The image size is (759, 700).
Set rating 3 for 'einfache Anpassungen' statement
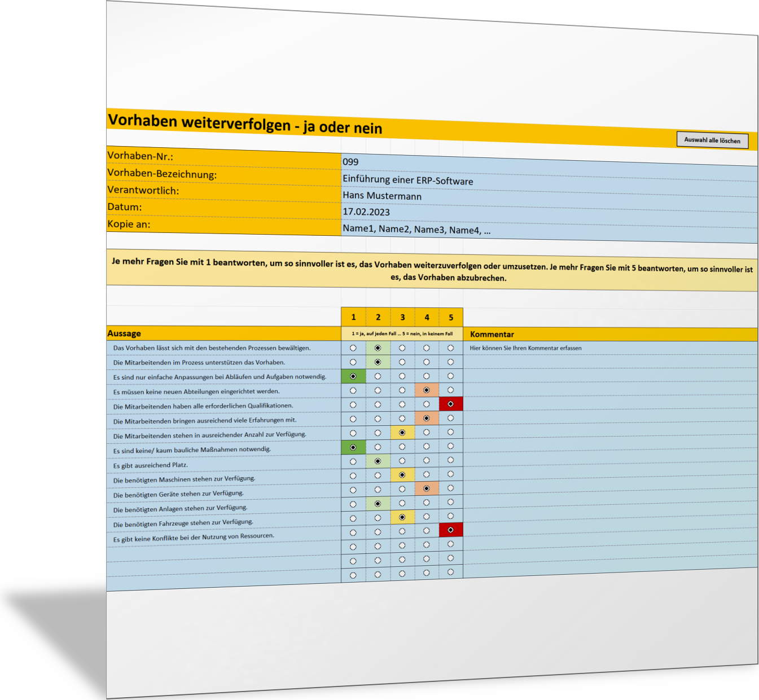402,376
